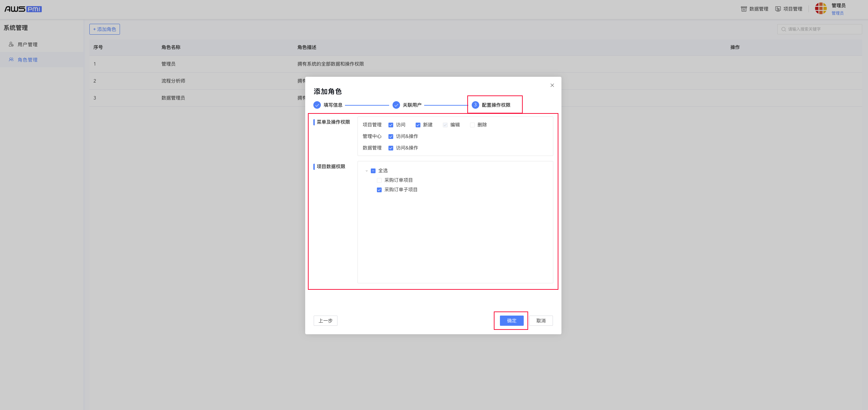The image size is (868, 410).
Task: Click the search magnifier icon
Action: click(x=783, y=29)
